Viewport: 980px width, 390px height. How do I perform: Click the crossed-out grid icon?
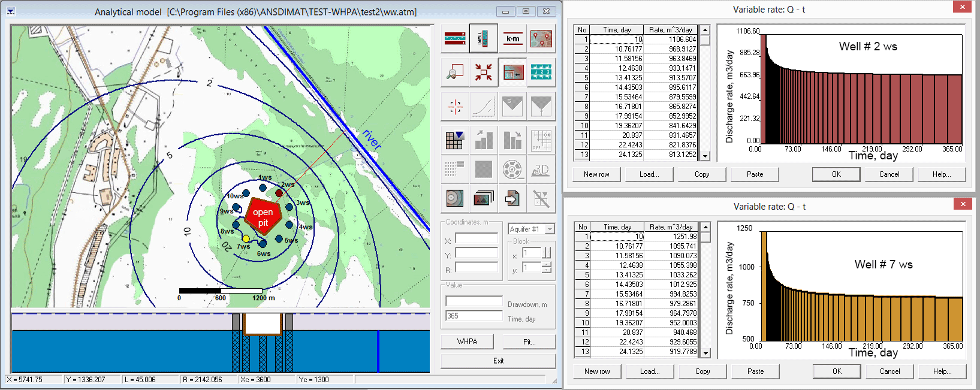click(x=541, y=198)
